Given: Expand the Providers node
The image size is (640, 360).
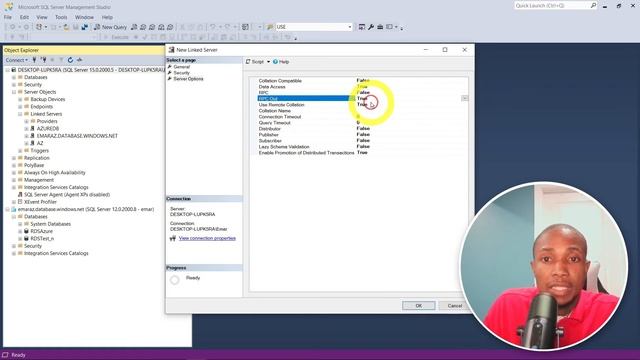Looking at the screenshot, I should pyautogui.click(x=27, y=121).
